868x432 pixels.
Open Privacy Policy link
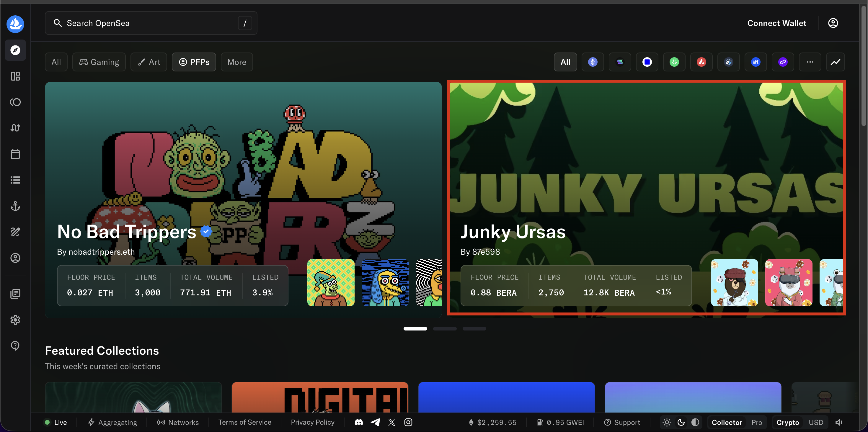click(x=313, y=422)
